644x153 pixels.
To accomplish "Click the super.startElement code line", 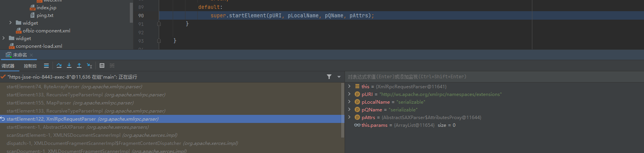I will [292, 15].
